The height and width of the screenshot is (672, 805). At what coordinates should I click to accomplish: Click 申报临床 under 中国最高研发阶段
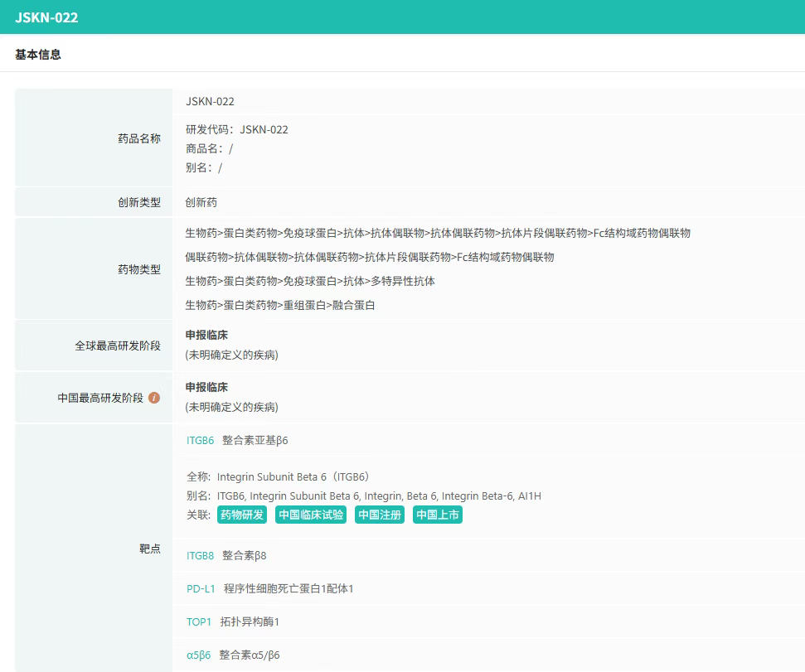coord(206,387)
